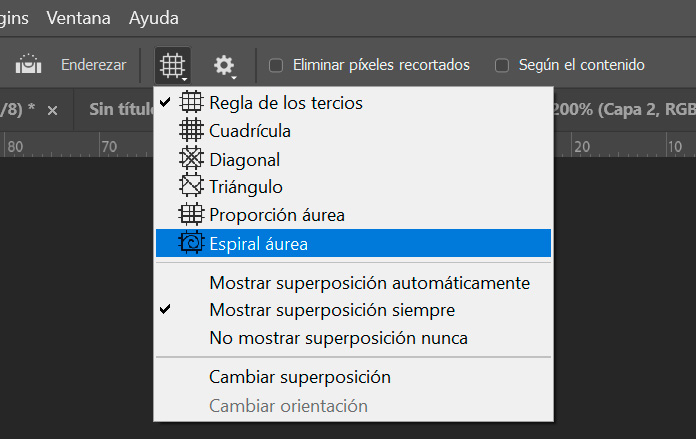The width and height of the screenshot is (696, 439).
Task: Close the document tab with the X
Action: pyautogui.click(x=52, y=110)
